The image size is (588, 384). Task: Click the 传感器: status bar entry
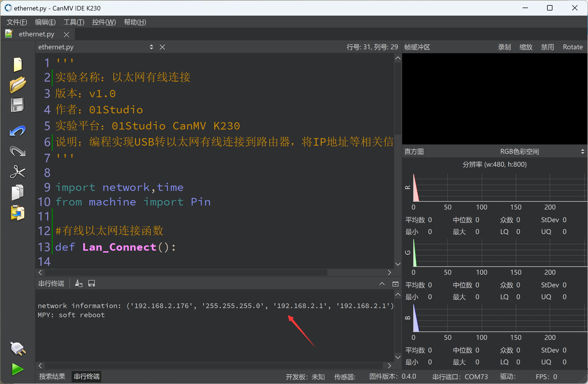[345, 377]
